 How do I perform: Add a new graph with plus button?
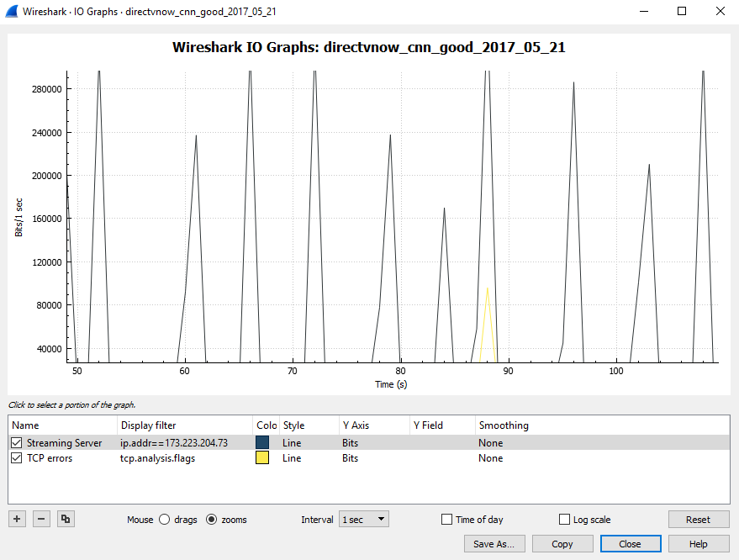click(x=17, y=519)
